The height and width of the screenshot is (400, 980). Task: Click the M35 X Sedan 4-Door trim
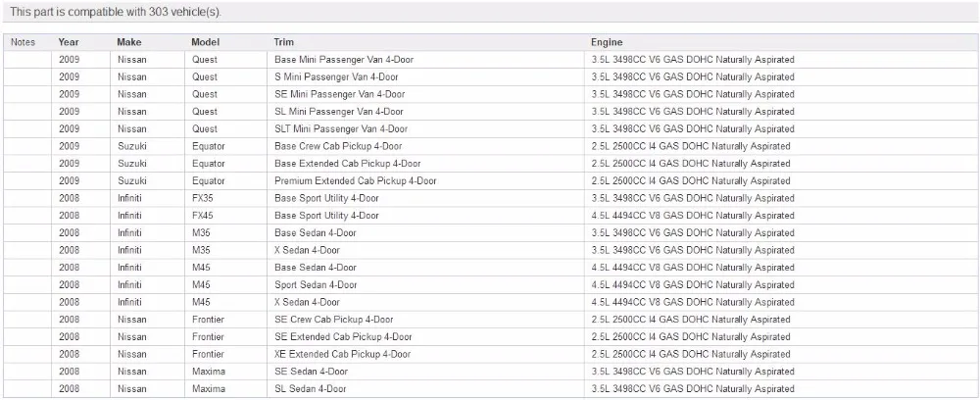(307, 250)
